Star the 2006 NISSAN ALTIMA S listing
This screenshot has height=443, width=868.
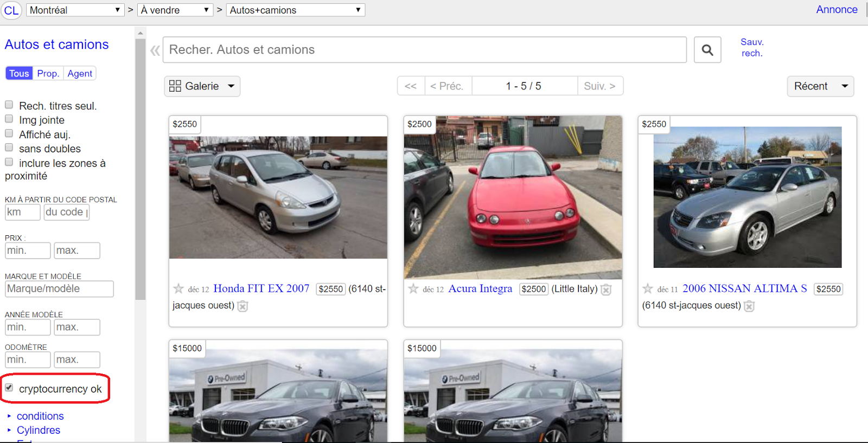click(648, 289)
